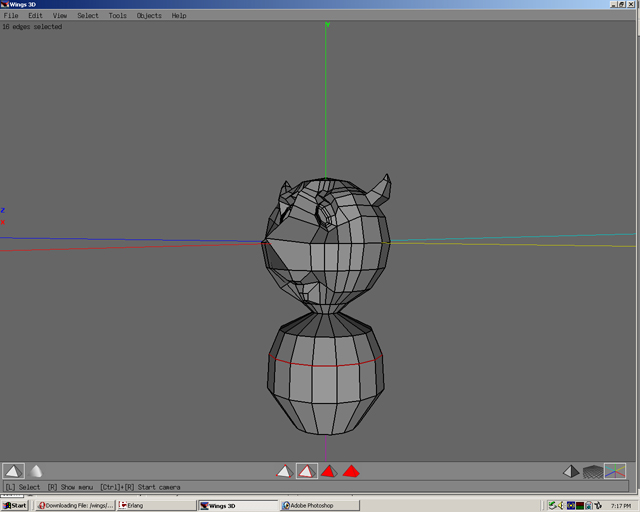Click '[R] Show menu' hint text

tap(70, 487)
